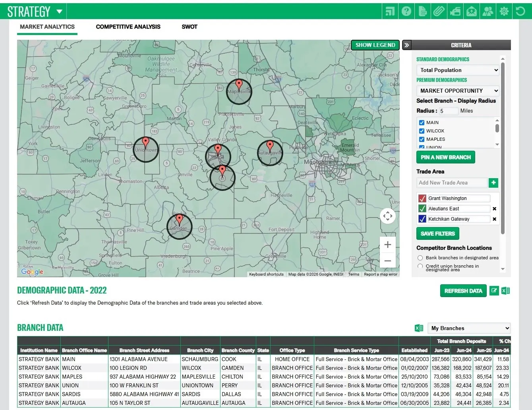
Task: Click the Show Legend button
Action: click(x=375, y=45)
